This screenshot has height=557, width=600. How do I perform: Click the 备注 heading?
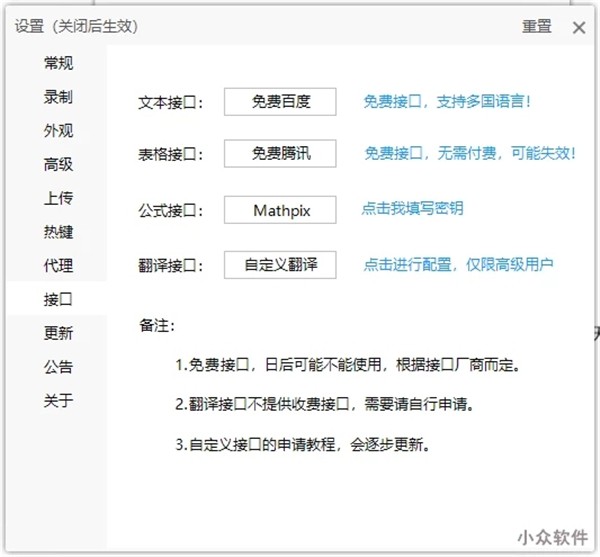pos(157,326)
